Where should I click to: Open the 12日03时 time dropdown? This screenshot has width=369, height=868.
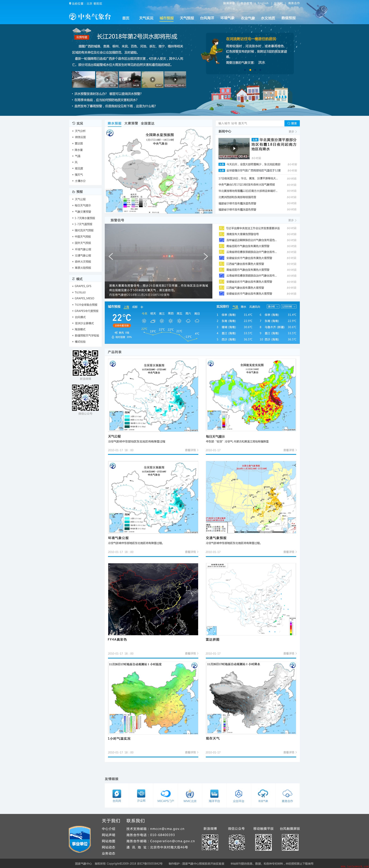(288, 307)
